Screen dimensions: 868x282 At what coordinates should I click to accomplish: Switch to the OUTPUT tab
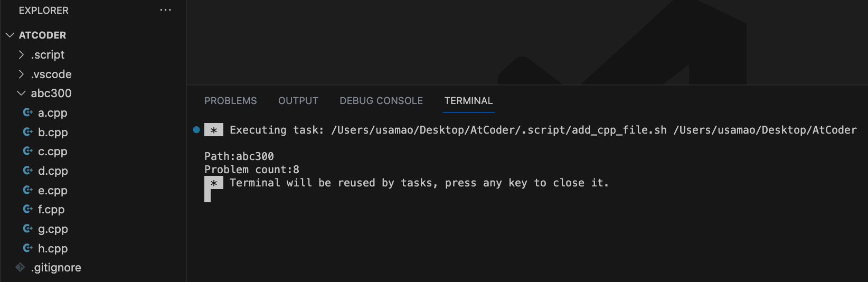coord(298,101)
